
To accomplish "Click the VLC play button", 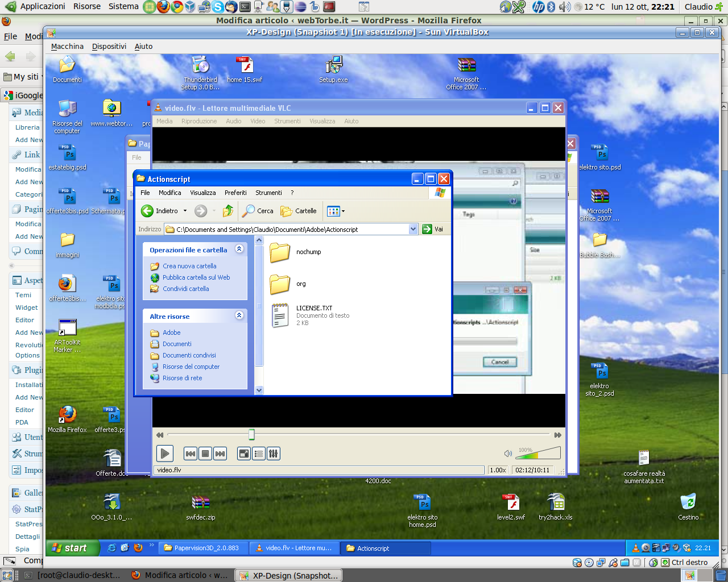I will (x=164, y=454).
